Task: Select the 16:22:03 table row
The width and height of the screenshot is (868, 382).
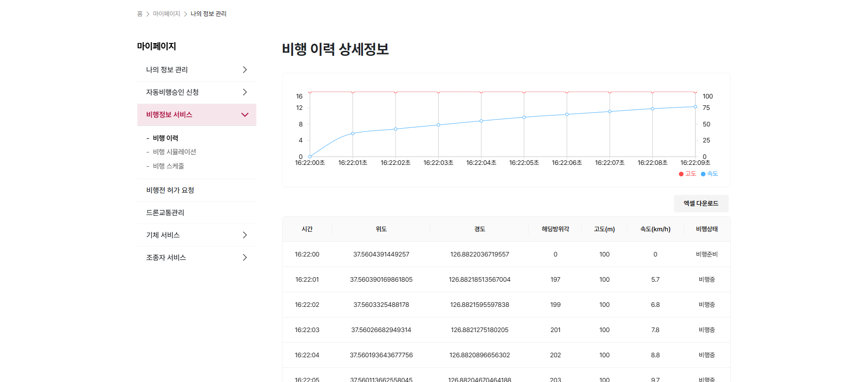Action: pyautogui.click(x=506, y=330)
